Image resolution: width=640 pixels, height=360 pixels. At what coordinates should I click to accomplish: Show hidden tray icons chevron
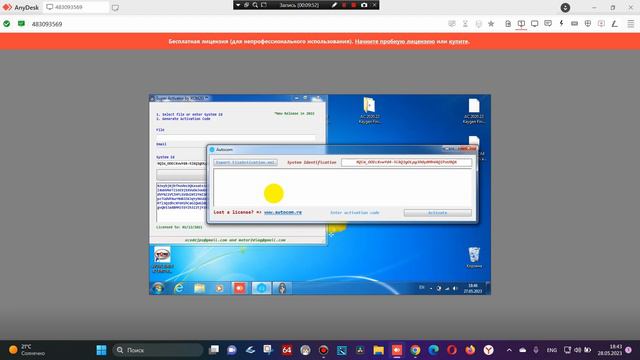[x=509, y=350]
